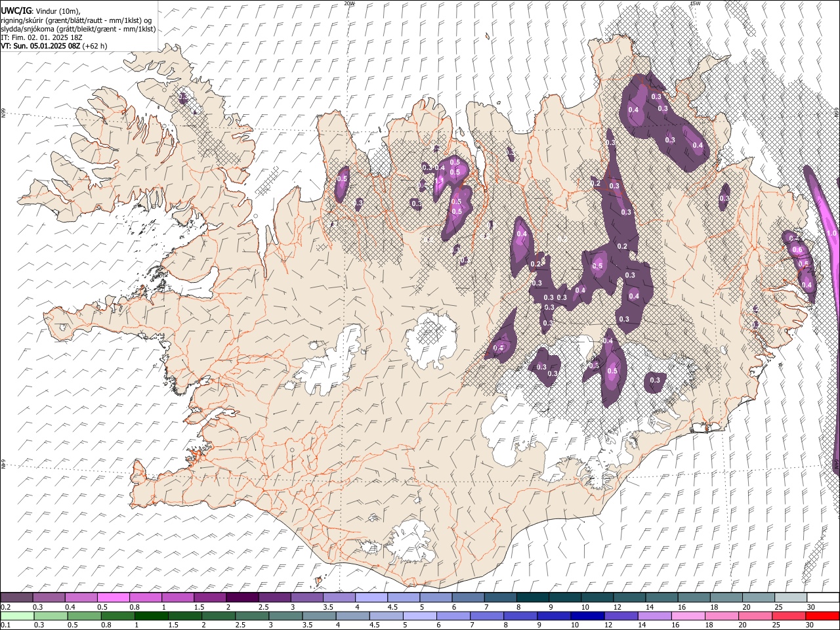Click the '(+62 h)' forecast offset
840x630 pixels.
(x=95, y=46)
